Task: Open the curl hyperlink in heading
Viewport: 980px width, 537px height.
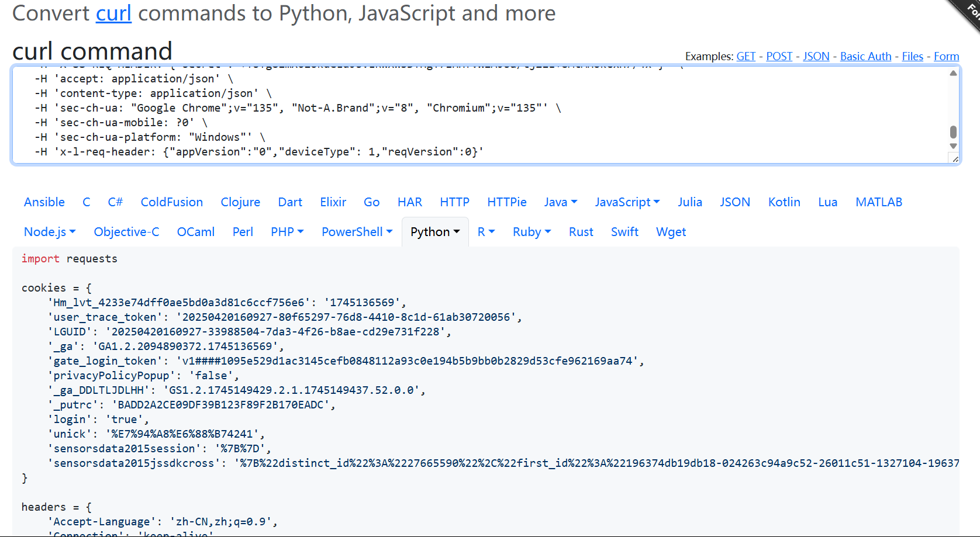Action: (x=113, y=13)
